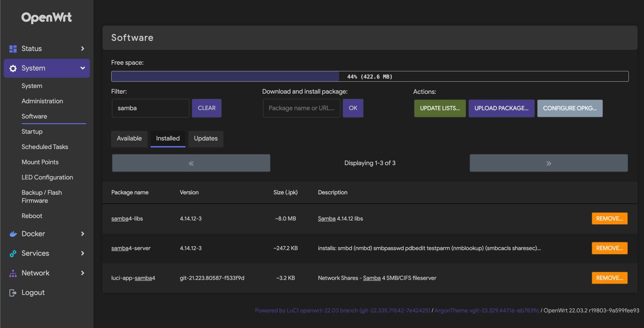This screenshot has height=328, width=644.
Task: Click the luci-app-samba4 package name
Action: 133,278
